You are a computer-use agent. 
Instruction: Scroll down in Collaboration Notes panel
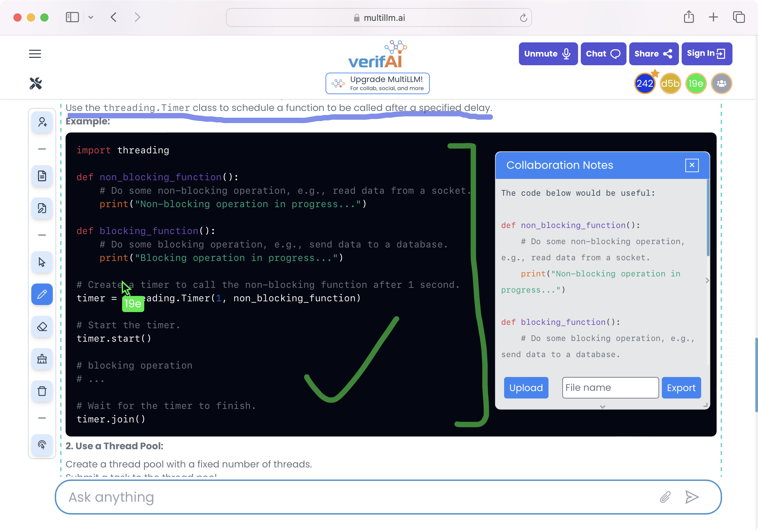602,407
